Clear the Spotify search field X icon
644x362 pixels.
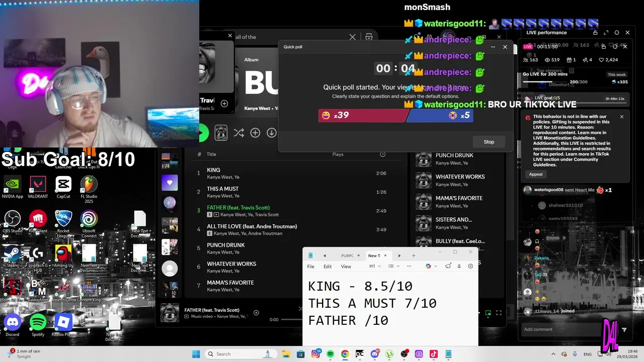point(352,37)
